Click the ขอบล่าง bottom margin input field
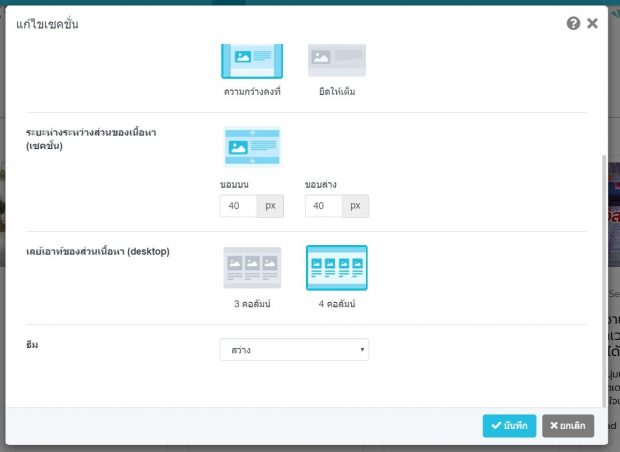The height and width of the screenshot is (452, 620). coord(323,206)
